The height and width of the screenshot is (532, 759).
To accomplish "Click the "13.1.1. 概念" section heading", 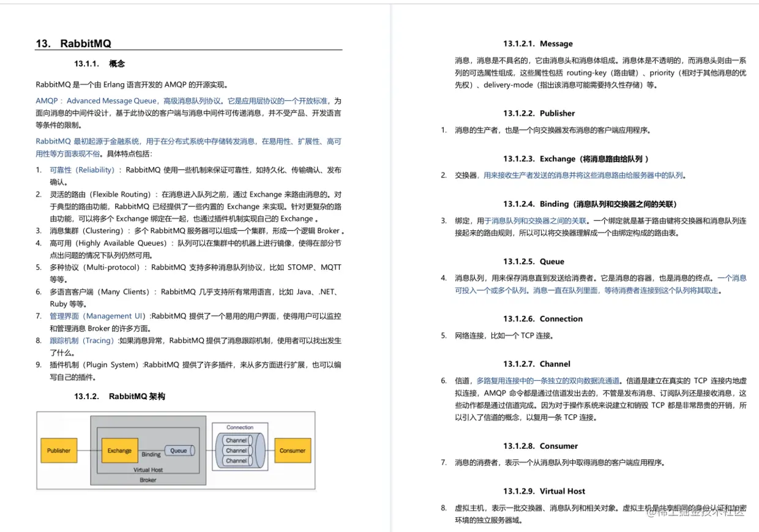I will coord(100,64).
